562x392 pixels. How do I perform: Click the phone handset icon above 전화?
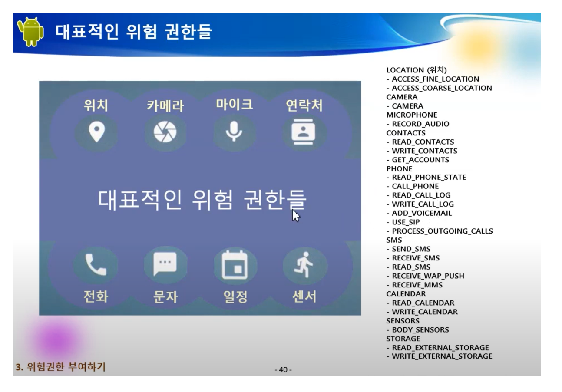[x=96, y=265]
